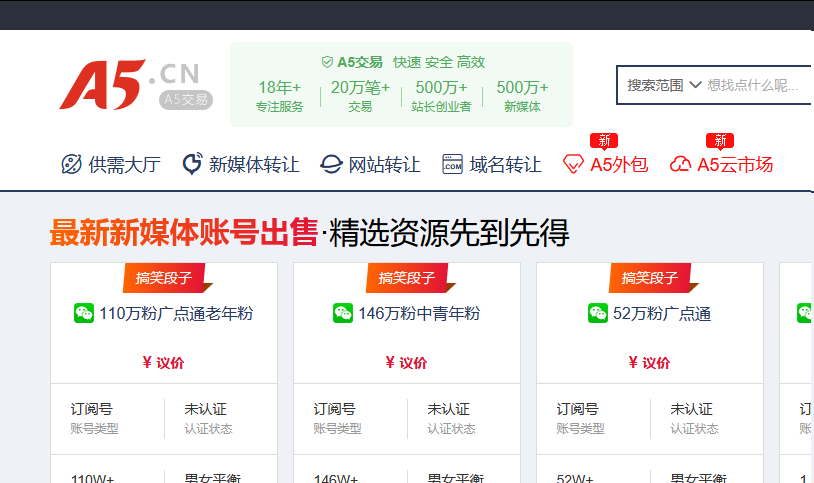The height and width of the screenshot is (483, 814).
Task: Click WeChat icon on 52万粉广点通 card
Action: [598, 313]
